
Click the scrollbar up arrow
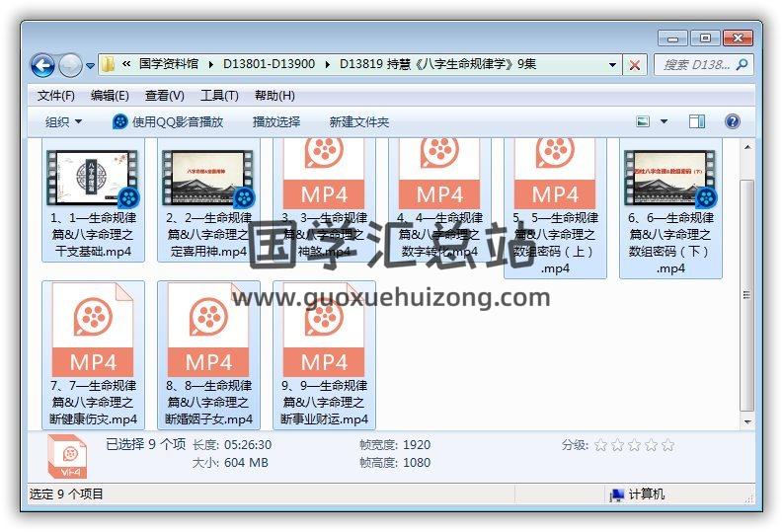(747, 147)
